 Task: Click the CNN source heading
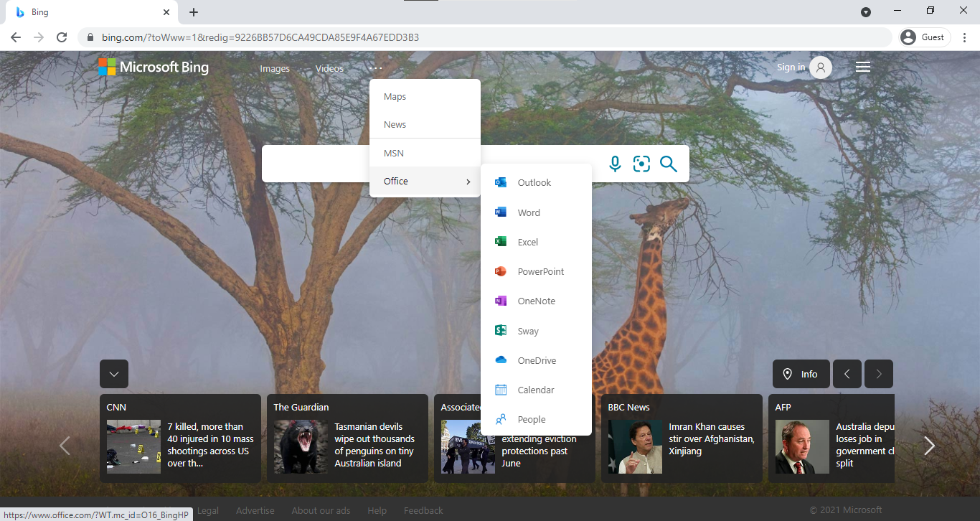tap(116, 407)
